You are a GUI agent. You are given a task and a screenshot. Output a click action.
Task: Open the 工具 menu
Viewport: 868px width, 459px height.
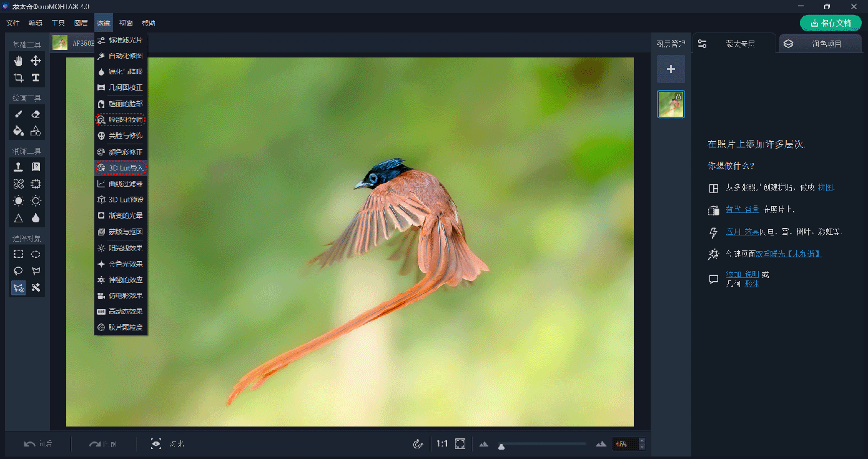click(58, 23)
